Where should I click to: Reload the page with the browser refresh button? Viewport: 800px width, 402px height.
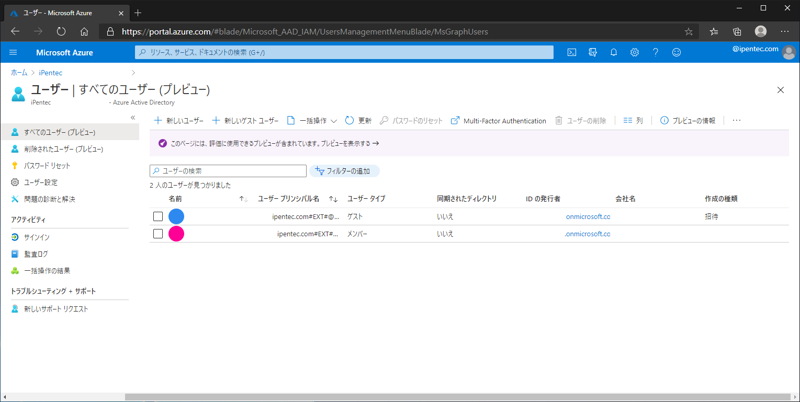61,32
